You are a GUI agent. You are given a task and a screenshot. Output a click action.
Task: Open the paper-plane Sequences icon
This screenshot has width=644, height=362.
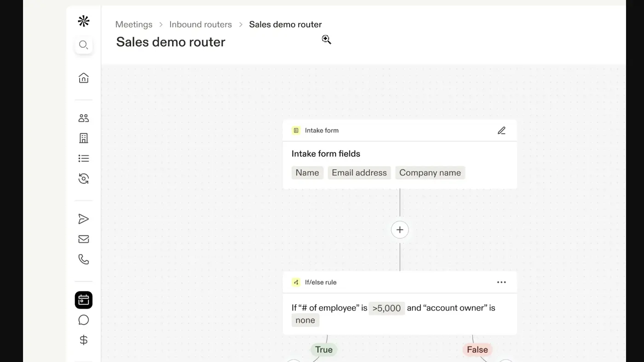point(83,219)
